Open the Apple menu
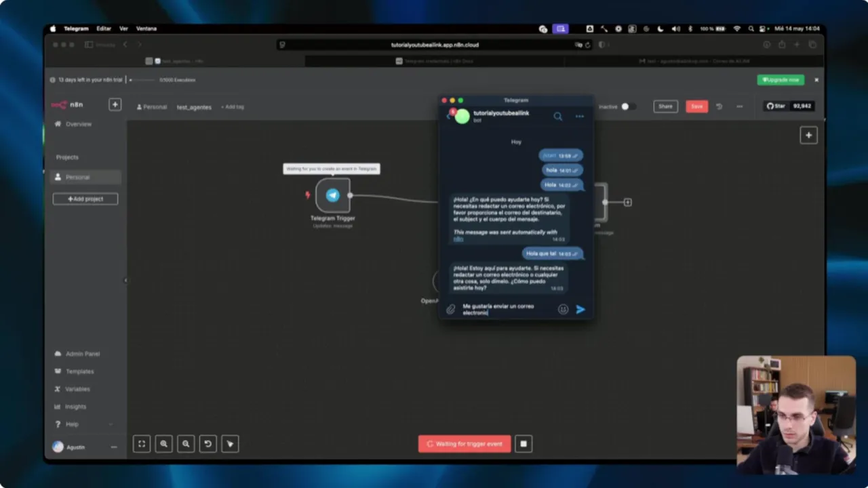 (52, 28)
